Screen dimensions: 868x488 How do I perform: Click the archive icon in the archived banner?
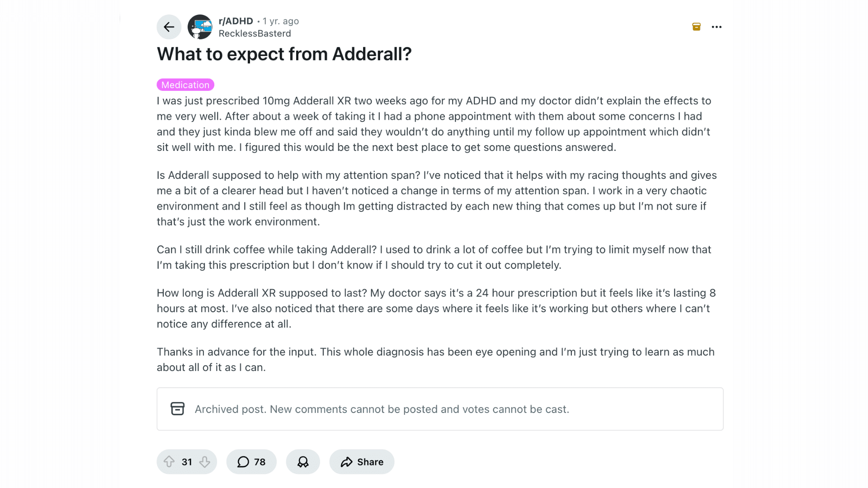pos(178,409)
